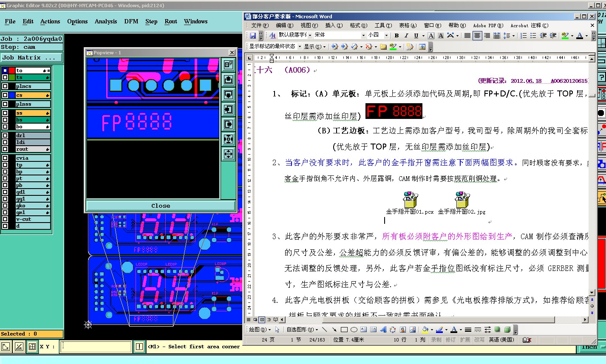This screenshot has height=364, width=606.
Task: Click embedded file 金手指开窗01.pcx
Action: pyautogui.click(x=410, y=203)
